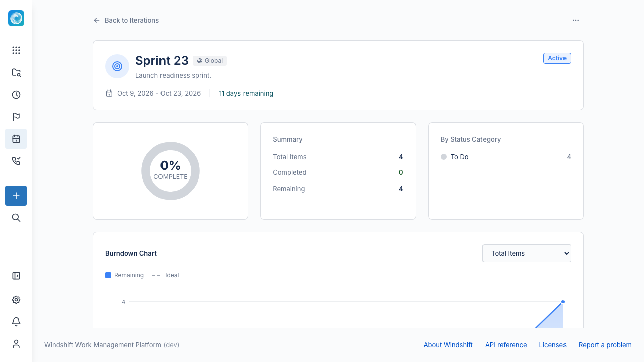Click the Global scope tag
This screenshot has height=362, width=644.
pyautogui.click(x=210, y=61)
